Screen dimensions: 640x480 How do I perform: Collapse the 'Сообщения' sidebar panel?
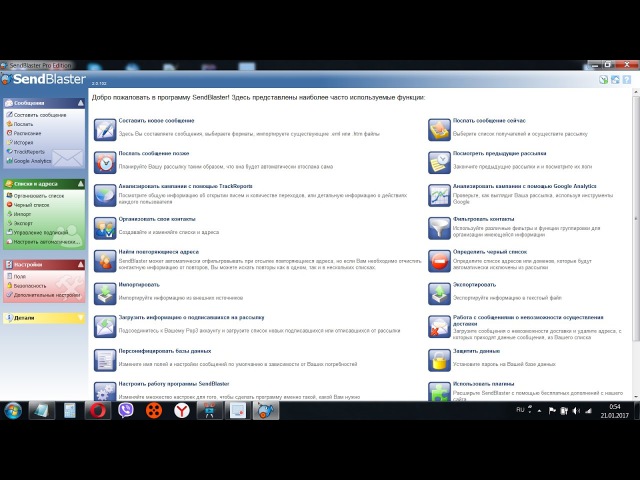click(80, 102)
